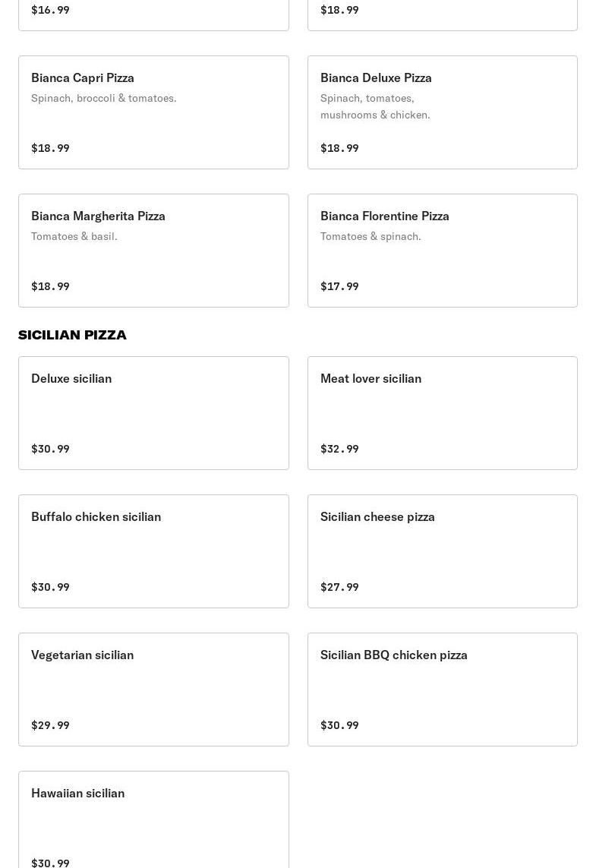This screenshot has width=596, height=868.
Task: Click the $27.99 Sicilian cheese pizza price
Action: (x=339, y=587)
